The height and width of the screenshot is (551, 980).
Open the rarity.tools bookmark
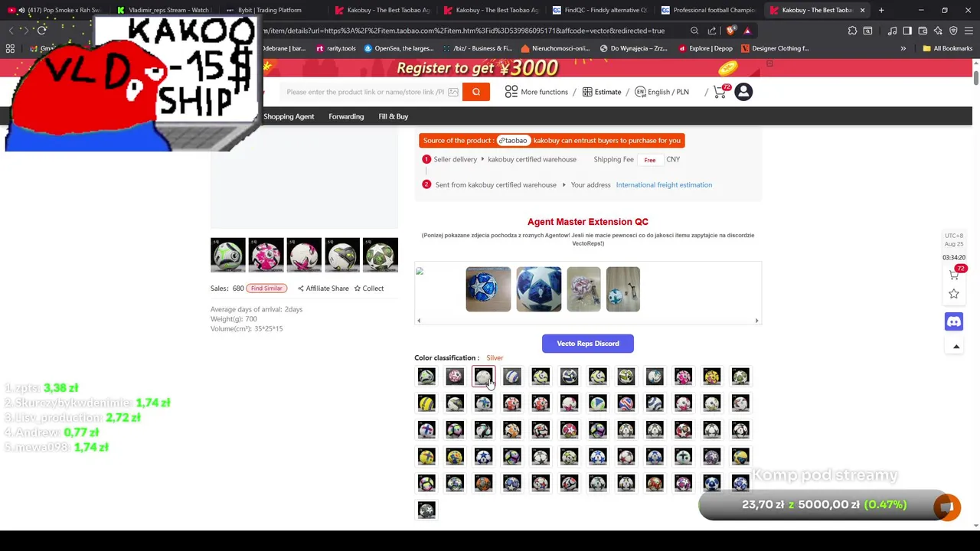(x=336, y=48)
